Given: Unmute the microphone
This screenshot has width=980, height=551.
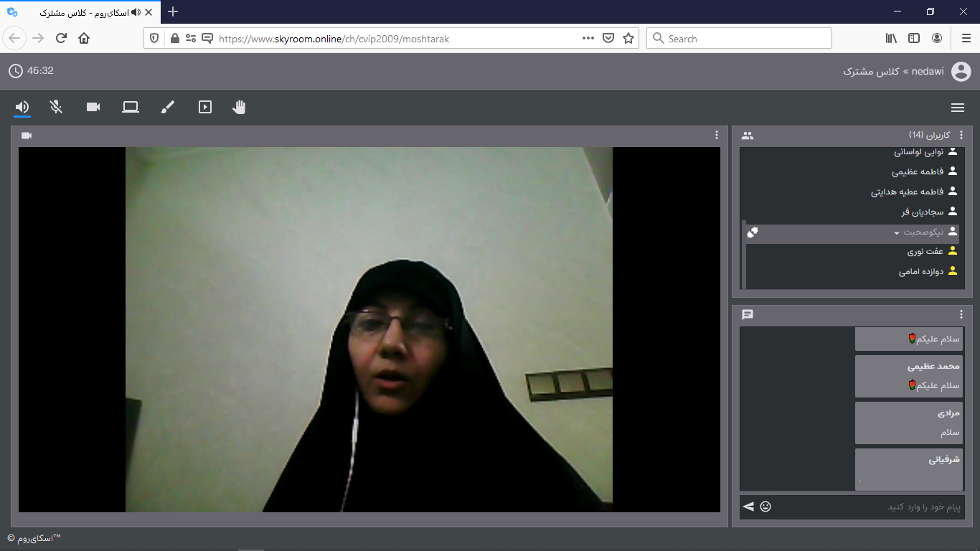Looking at the screenshot, I should click(56, 107).
